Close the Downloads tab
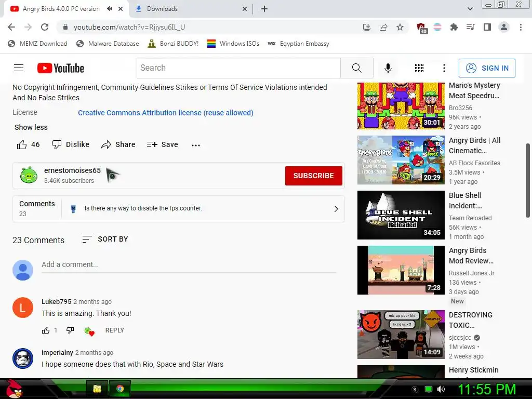Screen dimensions: 532x399 pos(245,9)
